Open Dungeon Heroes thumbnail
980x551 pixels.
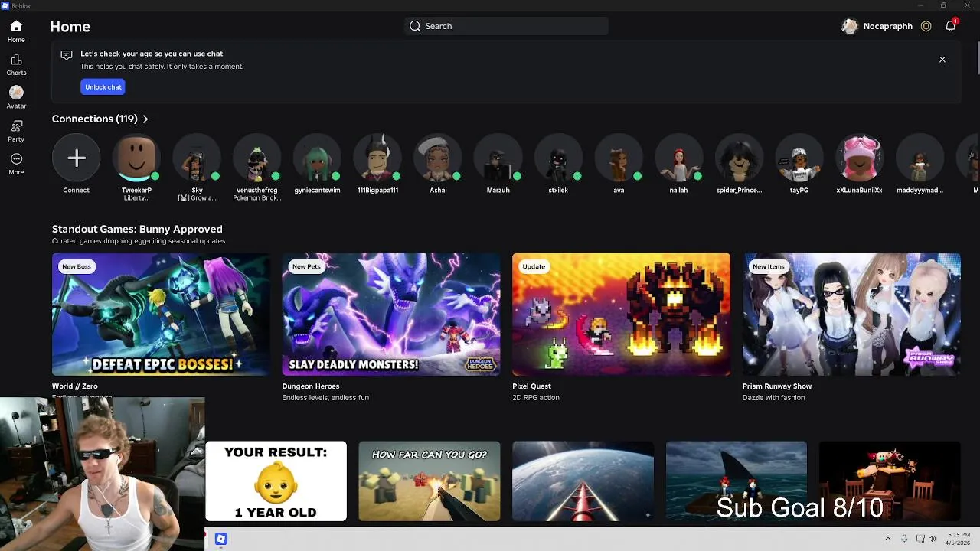pyautogui.click(x=391, y=315)
